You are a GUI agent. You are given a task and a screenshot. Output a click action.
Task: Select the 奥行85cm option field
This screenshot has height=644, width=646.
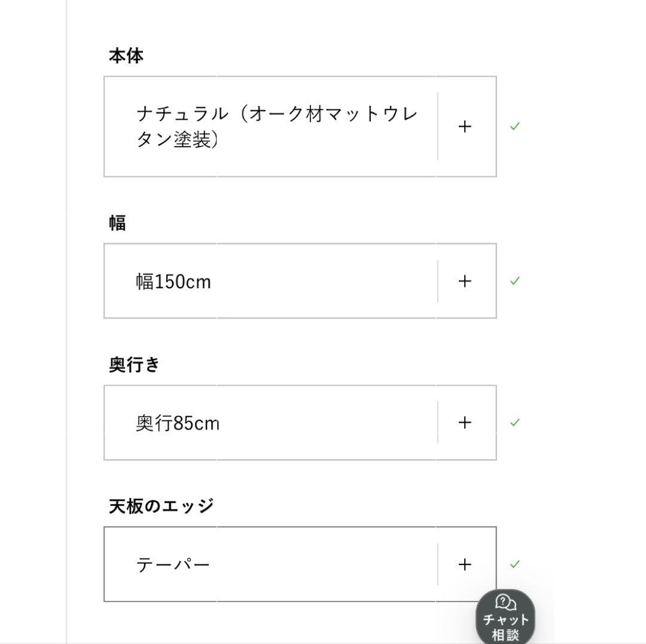pos(269,422)
